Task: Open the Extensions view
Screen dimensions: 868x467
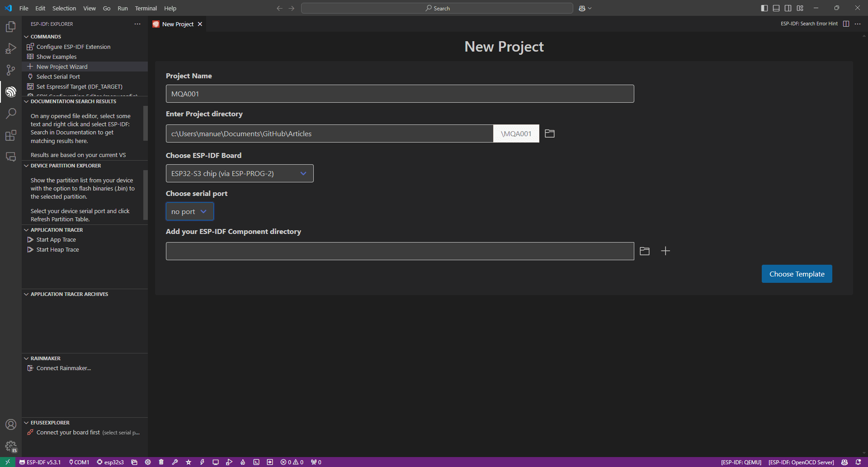Action: (x=11, y=135)
